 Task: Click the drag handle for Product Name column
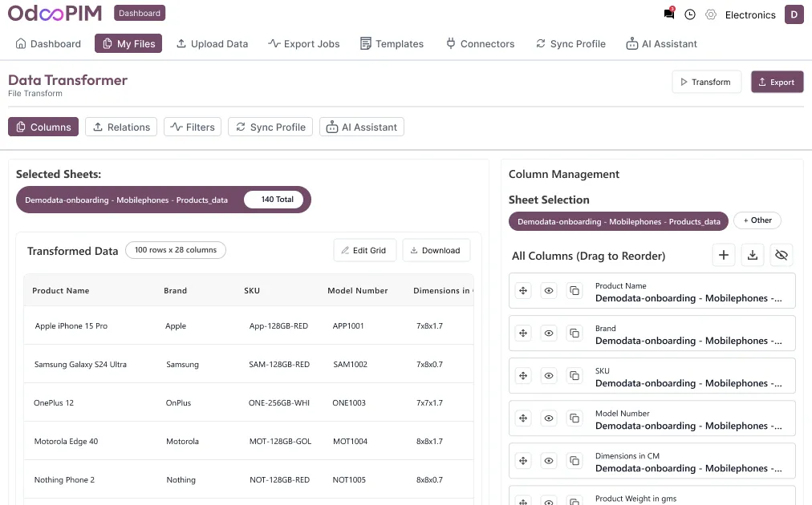tap(523, 291)
